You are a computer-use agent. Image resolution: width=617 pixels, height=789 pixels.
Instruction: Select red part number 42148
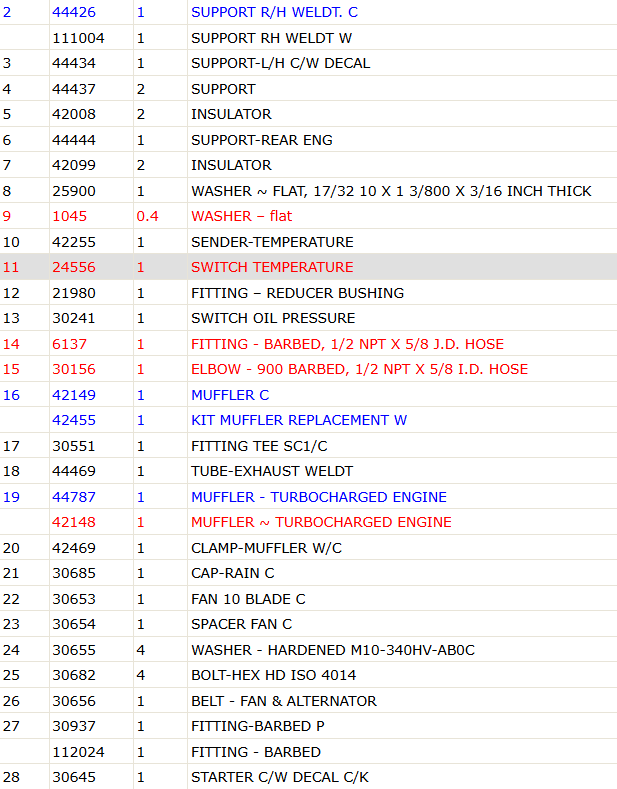coord(74,522)
